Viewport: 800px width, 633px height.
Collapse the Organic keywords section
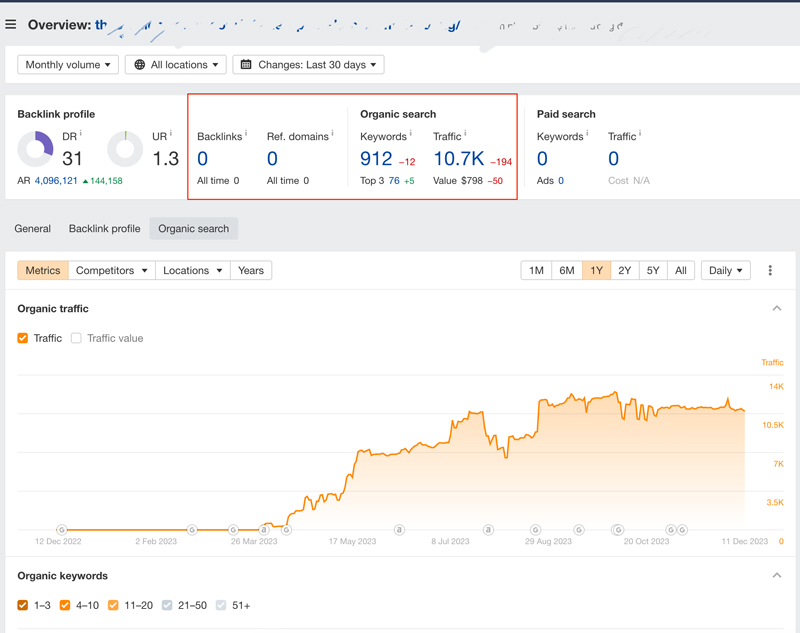[x=777, y=575]
